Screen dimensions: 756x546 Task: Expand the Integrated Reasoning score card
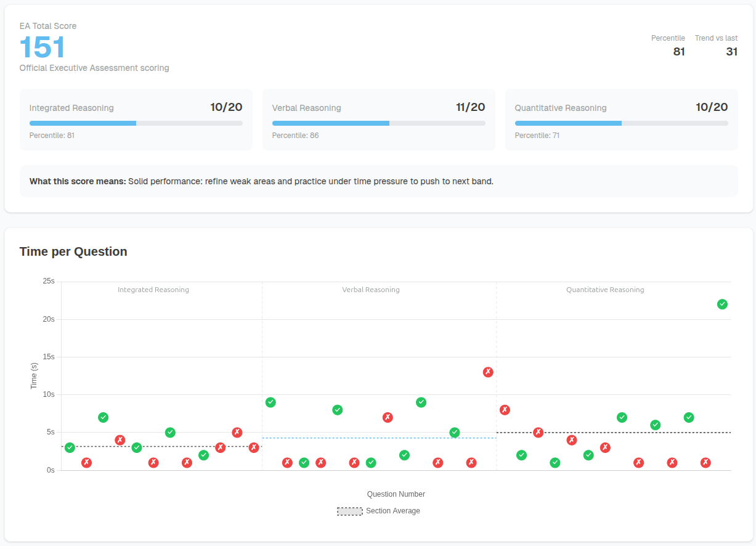pyautogui.click(x=136, y=120)
